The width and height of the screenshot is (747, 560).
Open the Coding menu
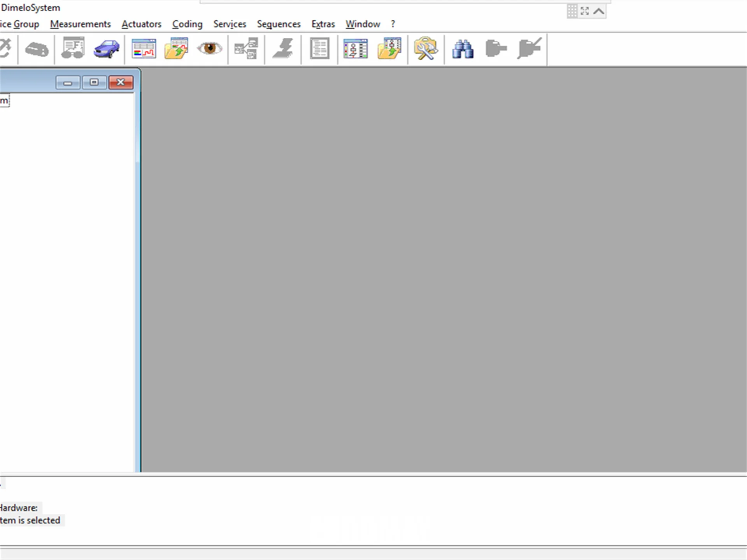tap(187, 24)
